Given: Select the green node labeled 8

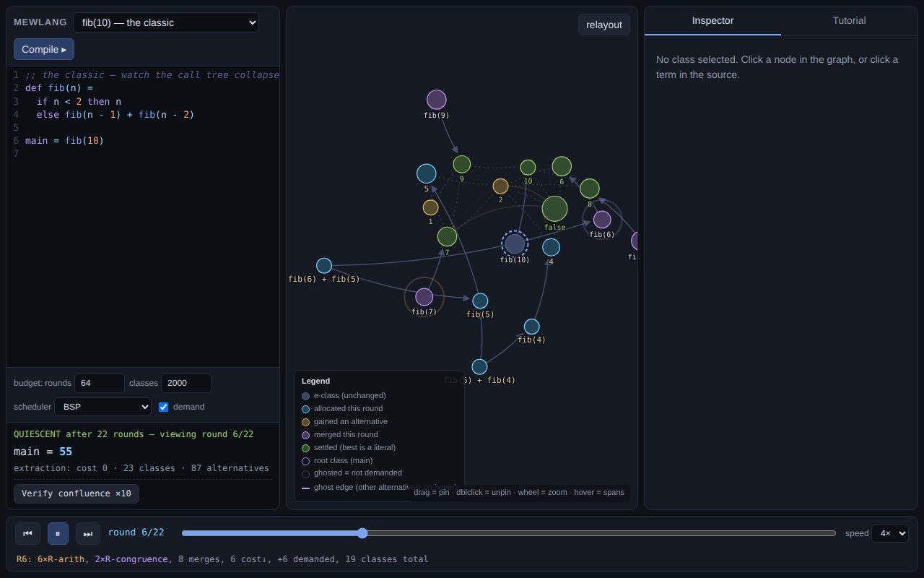Looking at the screenshot, I should point(590,189).
